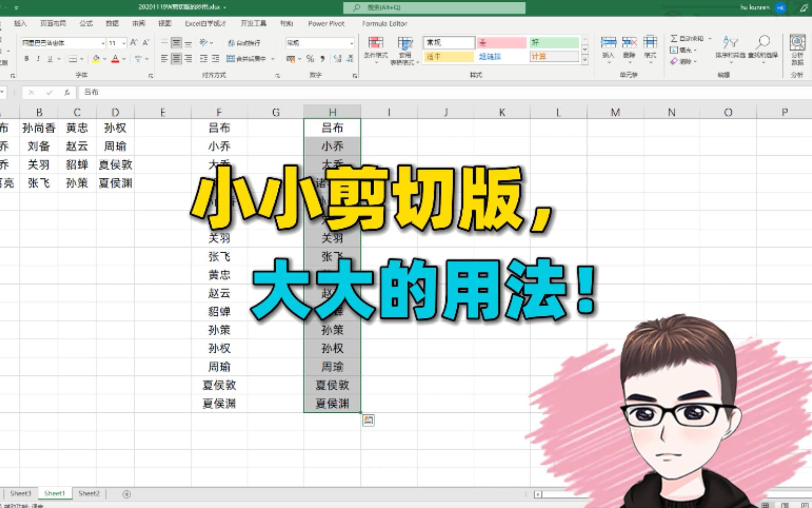Select the Fill Color bucket icon

tap(96, 59)
